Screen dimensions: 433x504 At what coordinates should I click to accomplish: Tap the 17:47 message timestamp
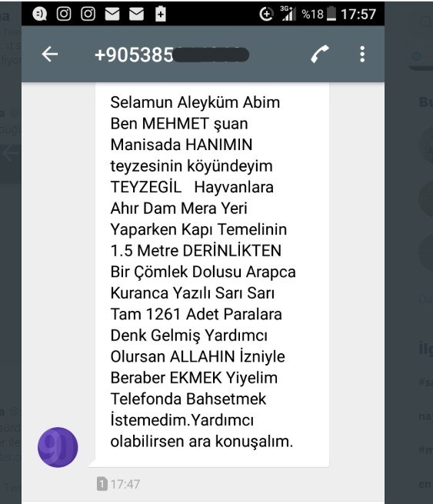coord(125,484)
